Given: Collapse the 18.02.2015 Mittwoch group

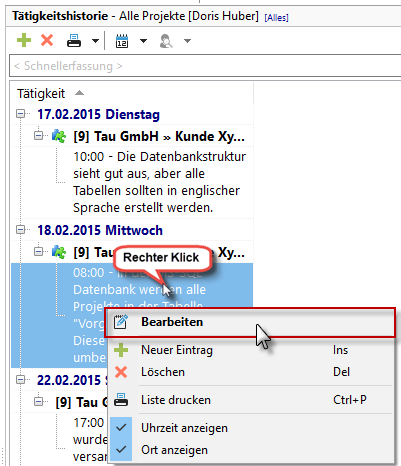Looking at the screenshot, I should click(x=20, y=230).
